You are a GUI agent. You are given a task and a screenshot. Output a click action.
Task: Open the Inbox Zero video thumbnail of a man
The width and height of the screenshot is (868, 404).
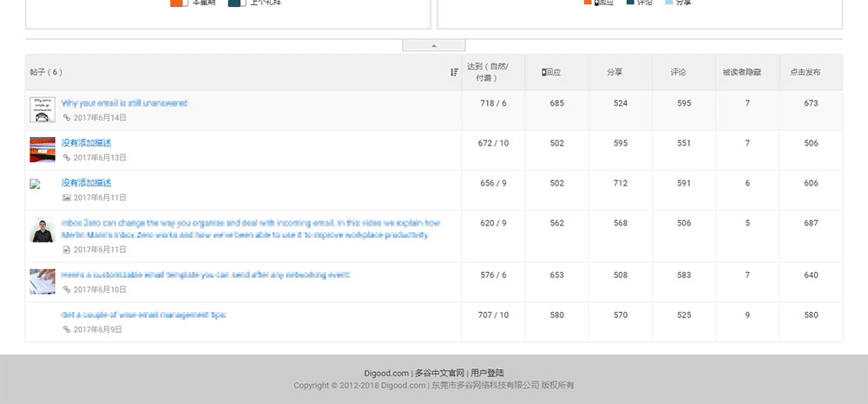click(42, 230)
